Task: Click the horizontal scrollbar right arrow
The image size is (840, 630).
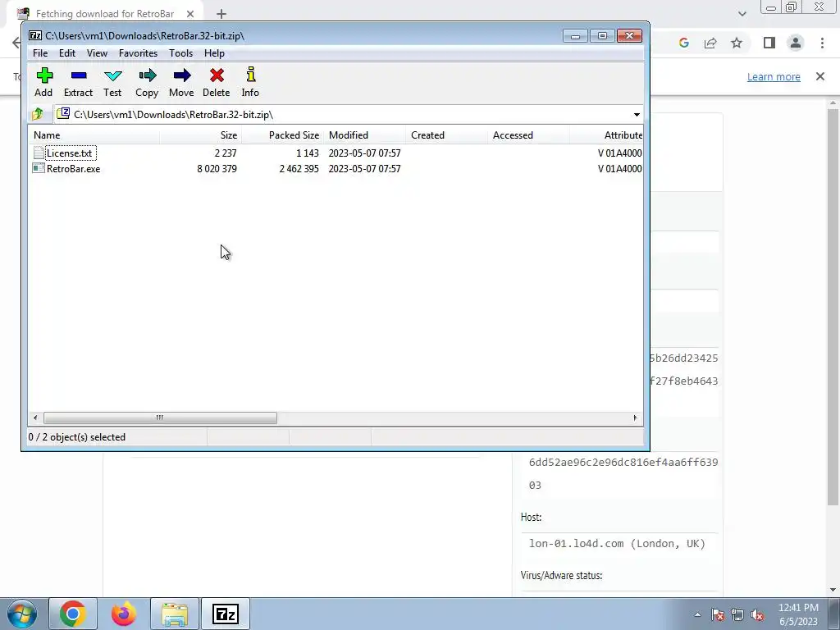Action: click(x=636, y=418)
